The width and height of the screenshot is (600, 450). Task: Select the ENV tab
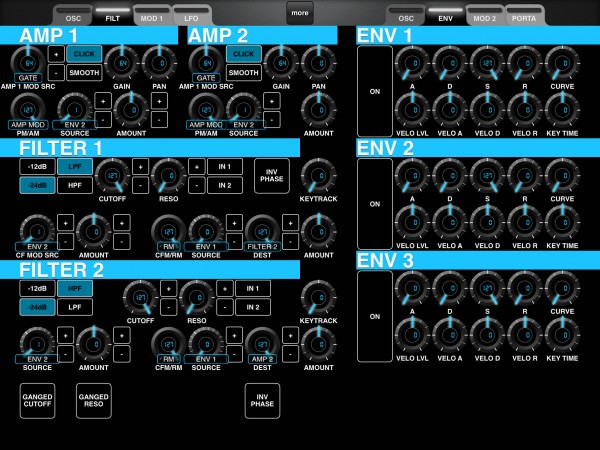445,15
